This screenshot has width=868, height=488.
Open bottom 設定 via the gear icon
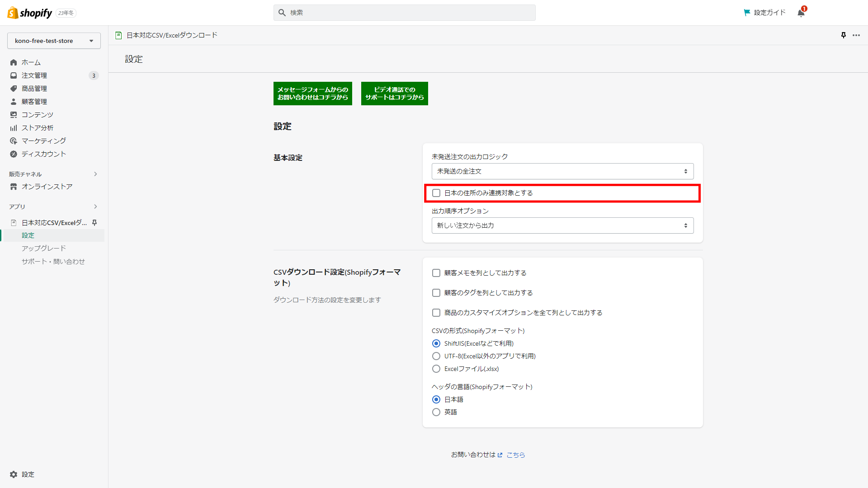(x=14, y=474)
